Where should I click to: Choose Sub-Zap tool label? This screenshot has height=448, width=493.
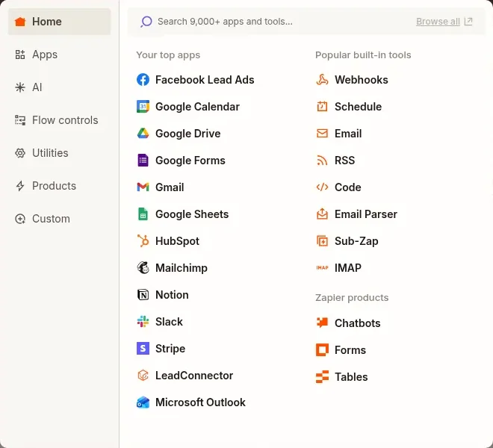point(356,241)
